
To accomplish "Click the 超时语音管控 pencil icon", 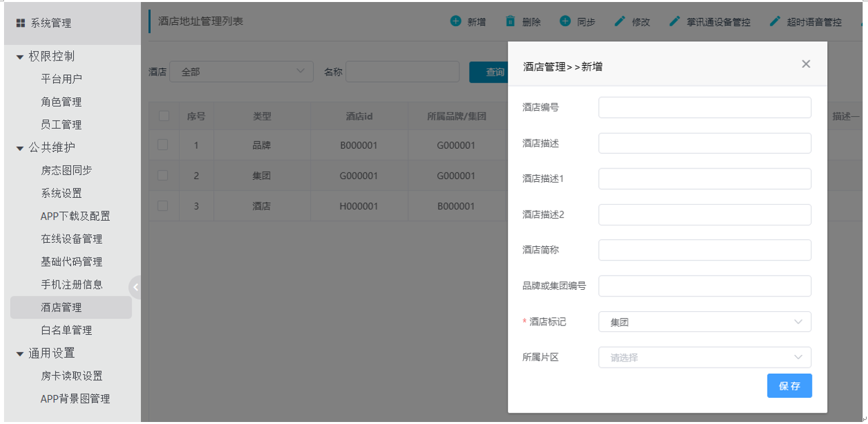I will click(x=775, y=21).
